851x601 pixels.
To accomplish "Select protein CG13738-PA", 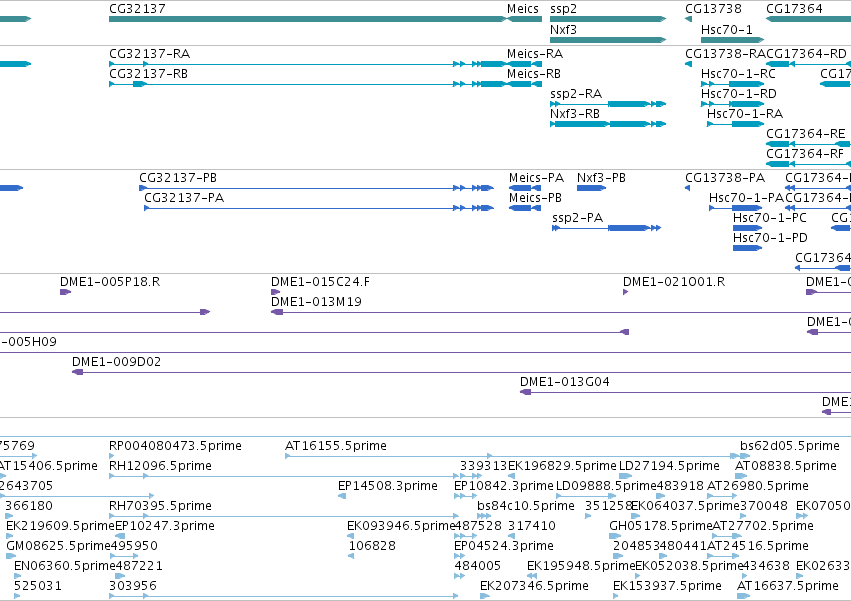I will point(725,178).
